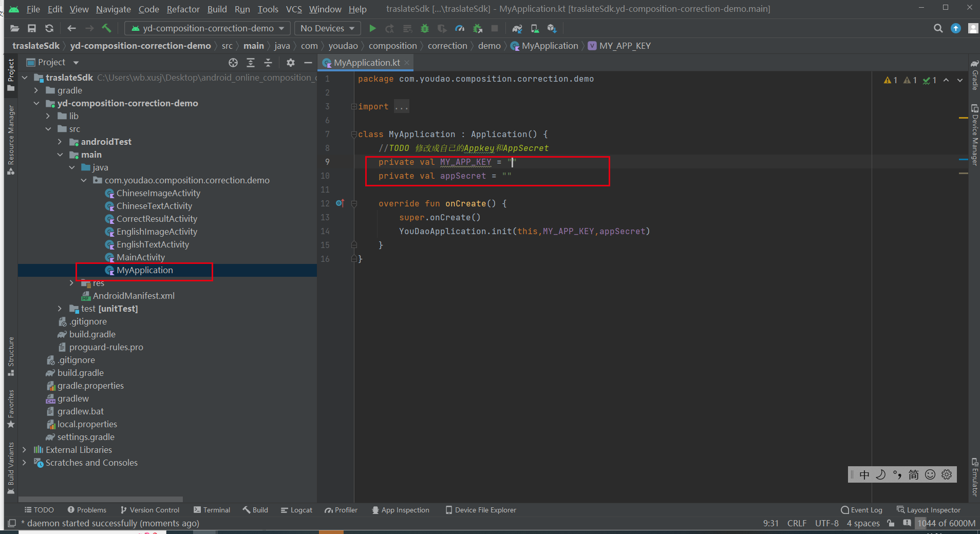Screen dimensions: 980x534
Task: Open the Refactor menu
Action: (x=183, y=9)
